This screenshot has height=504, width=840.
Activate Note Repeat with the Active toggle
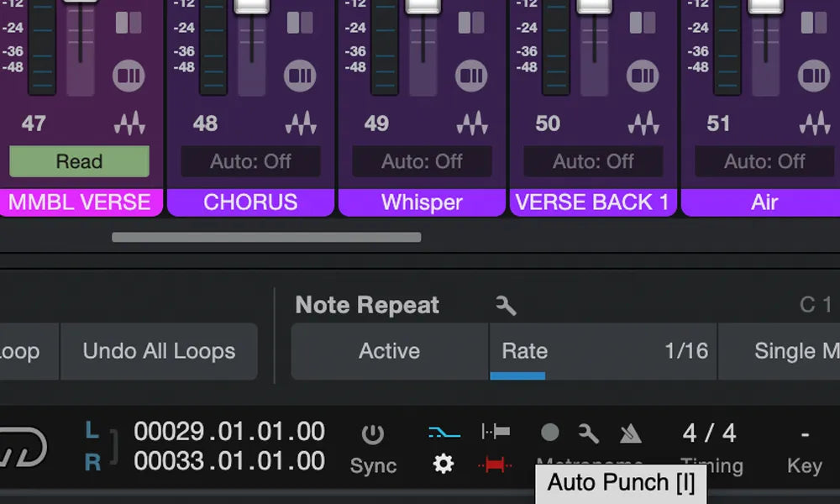click(x=389, y=352)
